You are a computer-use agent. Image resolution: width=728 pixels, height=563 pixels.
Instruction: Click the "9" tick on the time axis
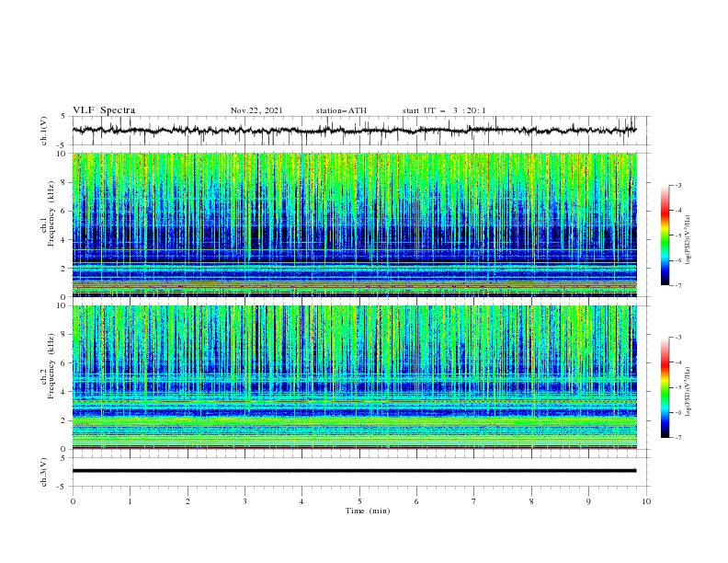pos(588,501)
